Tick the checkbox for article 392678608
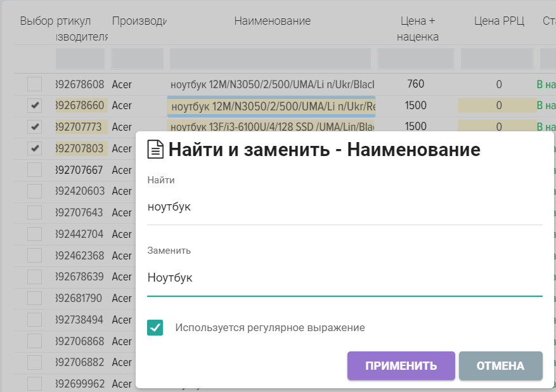The width and height of the screenshot is (556, 392). [34, 84]
